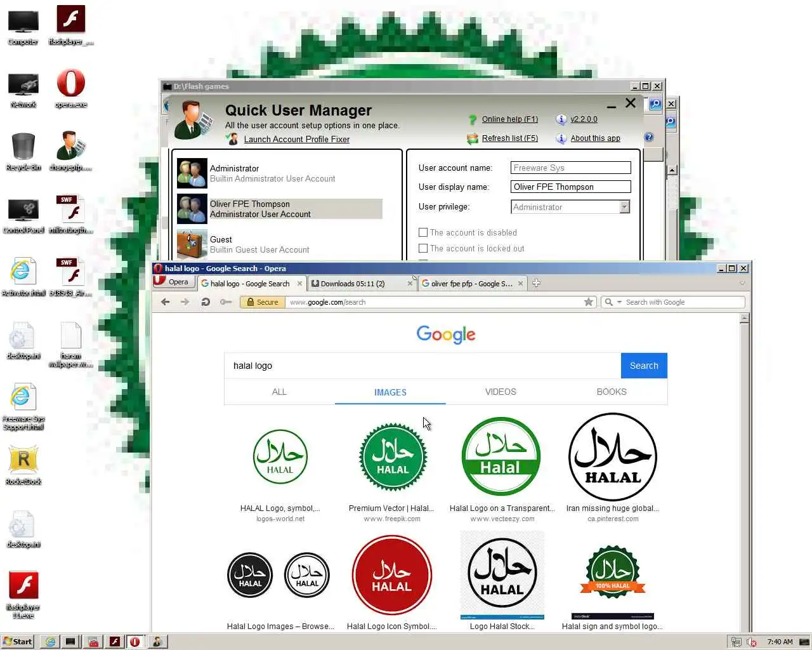The height and width of the screenshot is (650, 812).
Task: Open the Halal Logo Images Browse thumbnail
Action: pyautogui.click(x=278, y=575)
